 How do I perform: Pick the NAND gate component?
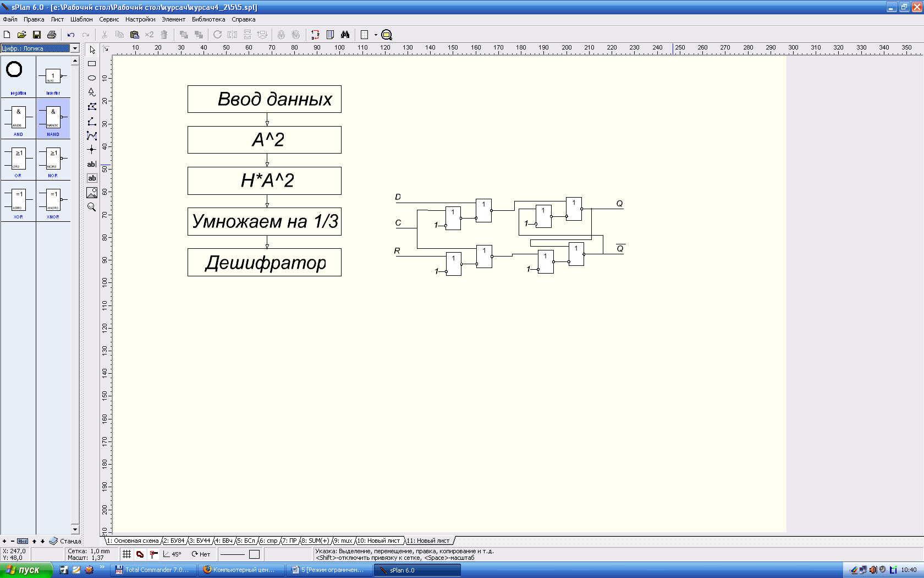[x=53, y=118]
